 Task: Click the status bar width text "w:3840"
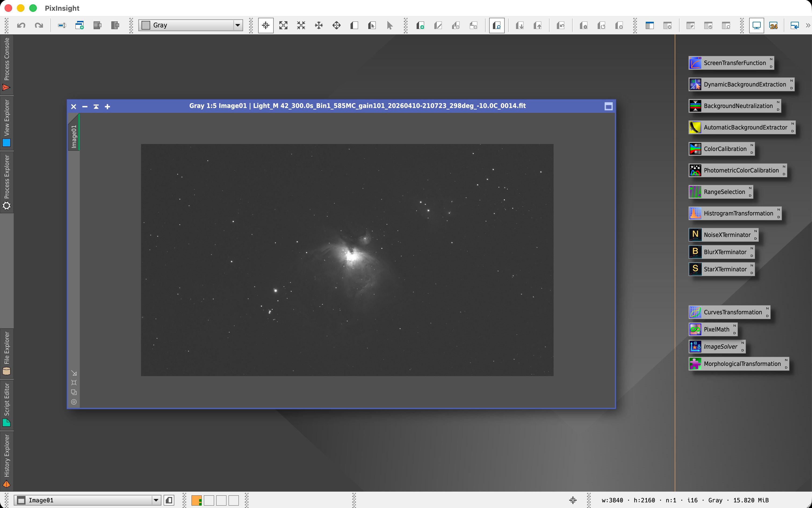(x=612, y=500)
